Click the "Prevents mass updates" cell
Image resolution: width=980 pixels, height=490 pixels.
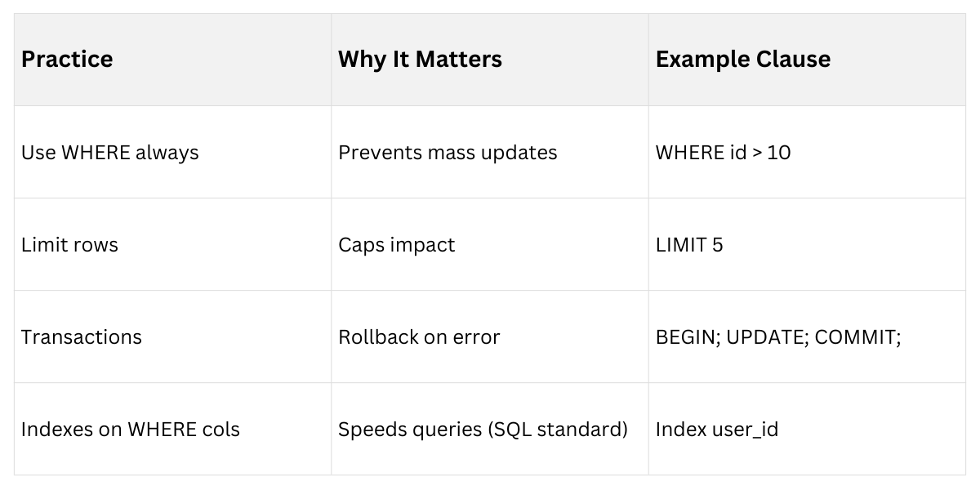point(448,153)
